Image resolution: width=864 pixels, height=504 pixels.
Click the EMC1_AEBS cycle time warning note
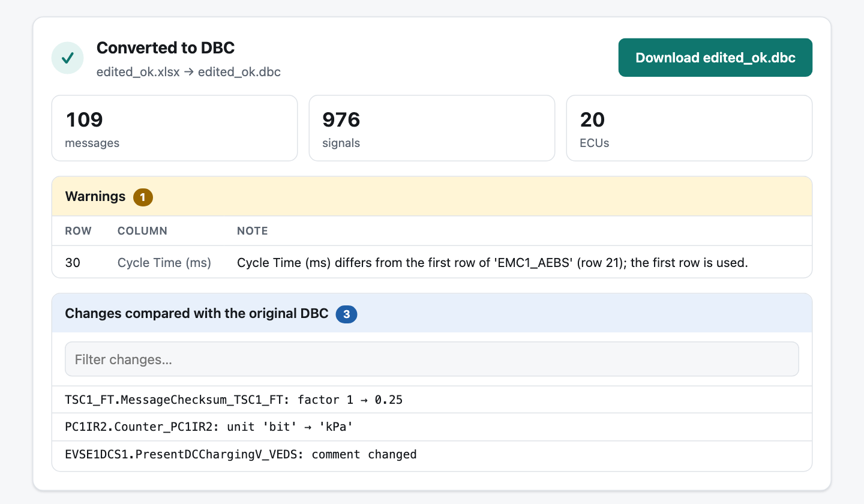pyautogui.click(x=493, y=263)
